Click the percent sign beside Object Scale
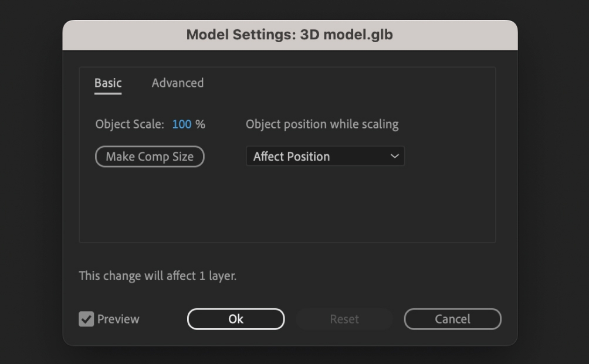The image size is (589, 364). pos(201,124)
